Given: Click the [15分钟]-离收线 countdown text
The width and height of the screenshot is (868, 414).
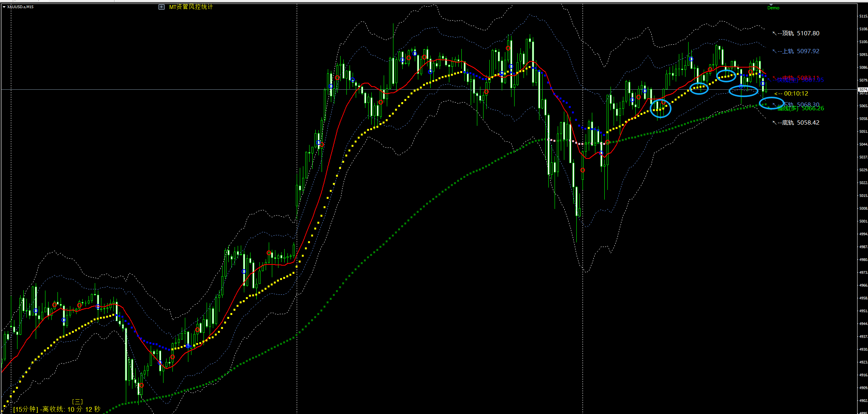Looking at the screenshot, I should (57, 409).
